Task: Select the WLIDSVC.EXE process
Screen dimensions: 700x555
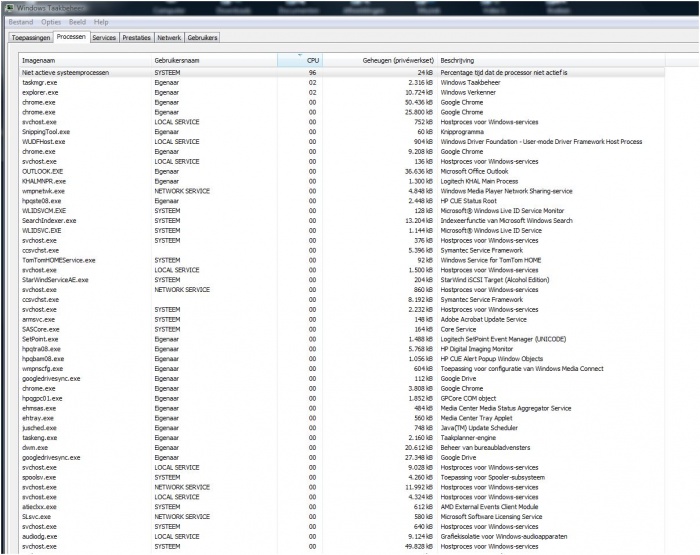Action: click(x=342, y=230)
